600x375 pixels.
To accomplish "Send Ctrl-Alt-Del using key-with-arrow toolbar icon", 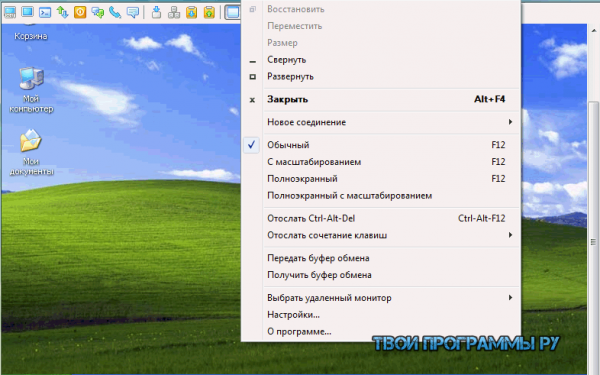I will click(156, 12).
